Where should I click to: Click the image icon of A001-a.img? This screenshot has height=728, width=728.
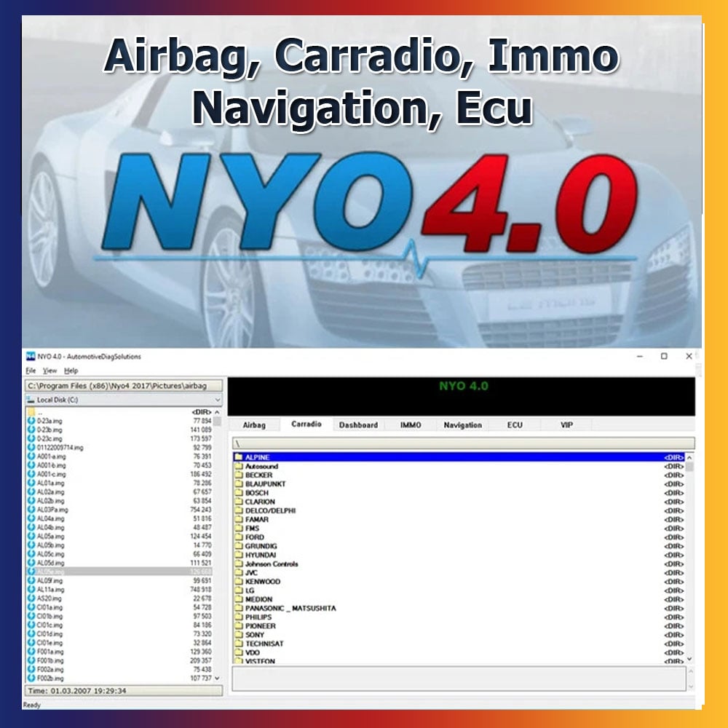click(x=31, y=456)
